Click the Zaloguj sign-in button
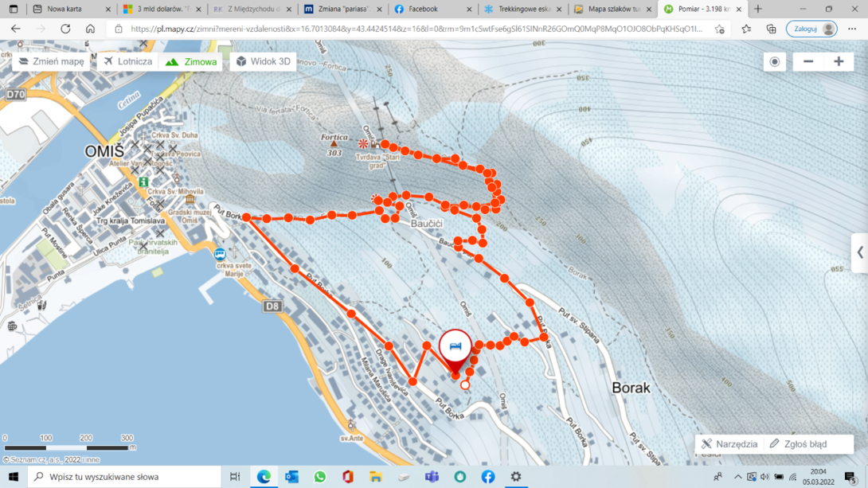 811,29
